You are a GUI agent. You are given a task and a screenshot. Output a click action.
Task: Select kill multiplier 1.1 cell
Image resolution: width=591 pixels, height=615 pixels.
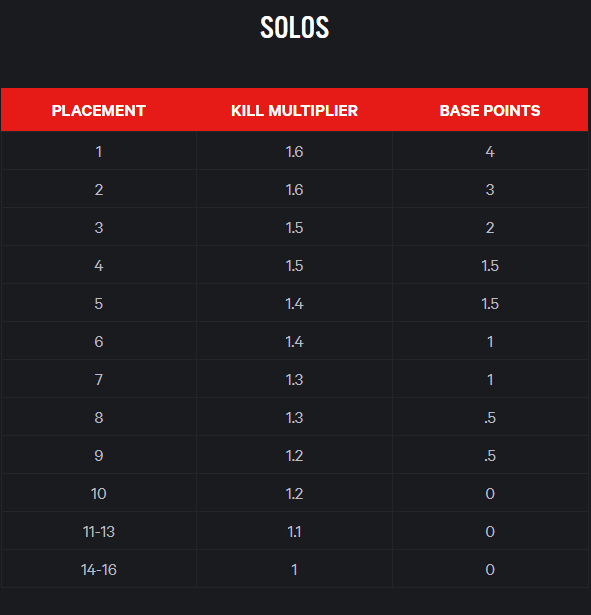click(x=295, y=531)
